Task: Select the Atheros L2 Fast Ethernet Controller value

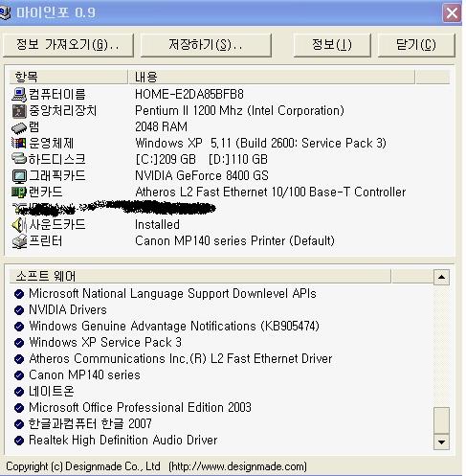Action: (x=271, y=193)
